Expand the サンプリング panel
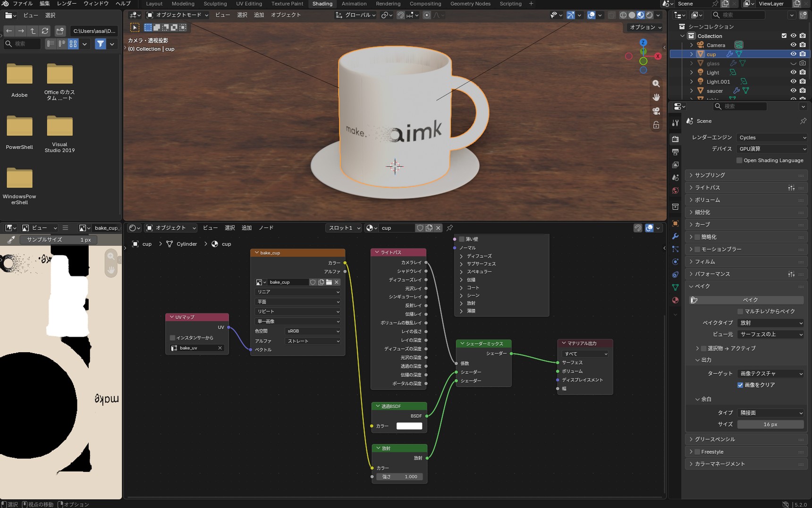Screen dimensions: 812x508 [x=745, y=175]
